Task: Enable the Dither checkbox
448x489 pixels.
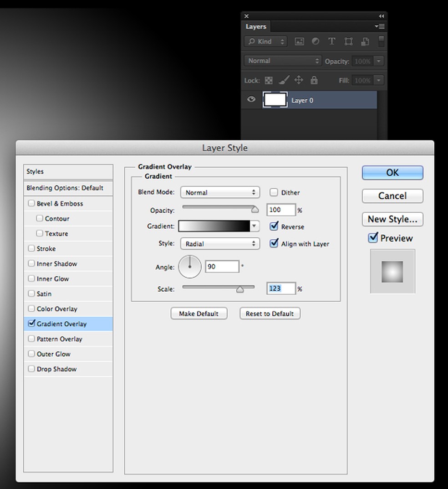Action: [x=274, y=192]
